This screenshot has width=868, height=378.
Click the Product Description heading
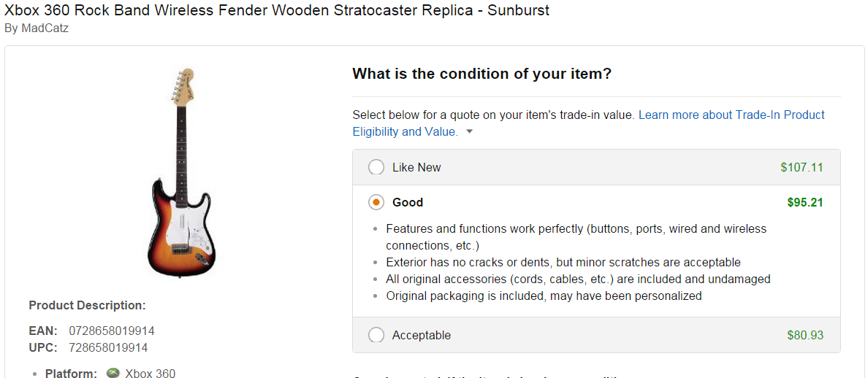88,305
